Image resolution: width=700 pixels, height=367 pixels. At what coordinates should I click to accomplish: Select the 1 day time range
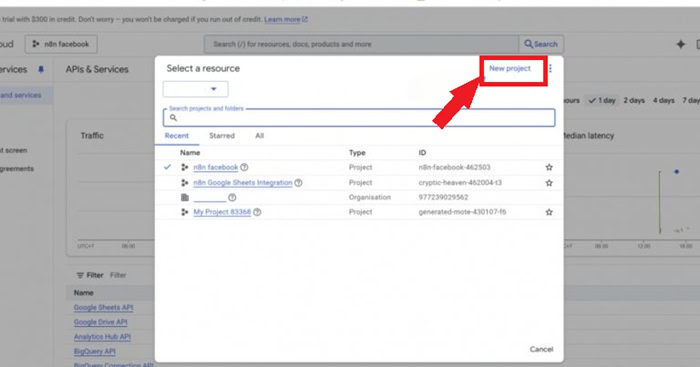click(602, 100)
